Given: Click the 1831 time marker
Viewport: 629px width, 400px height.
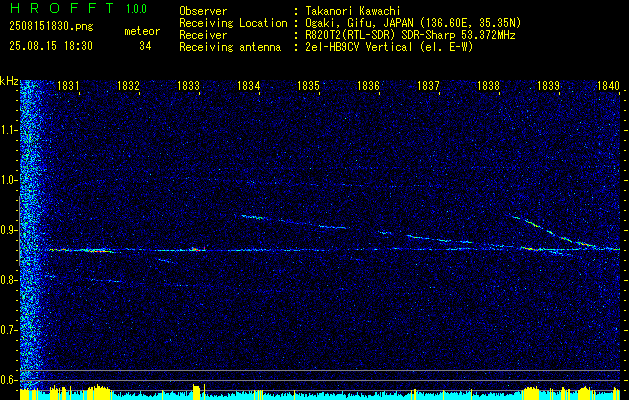Looking at the screenshot, I should pos(68,85).
